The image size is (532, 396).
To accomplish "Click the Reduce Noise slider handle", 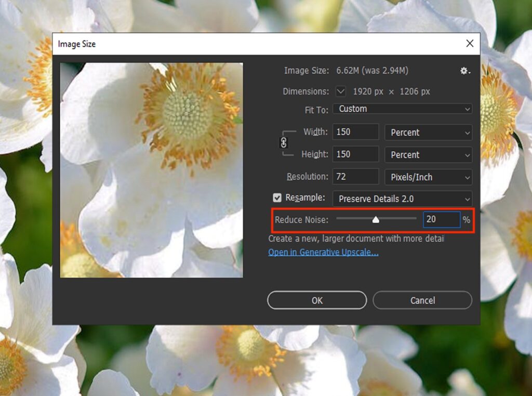I will point(376,220).
